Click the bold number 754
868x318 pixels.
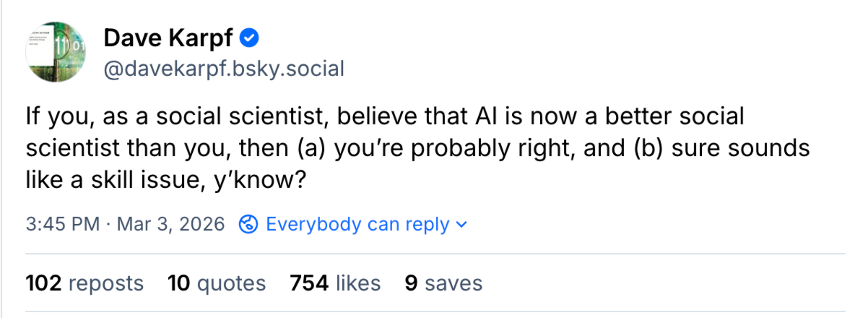click(309, 283)
